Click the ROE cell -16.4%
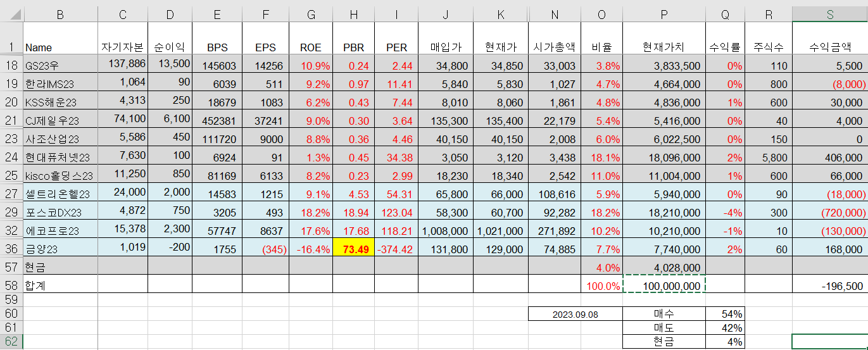 (x=310, y=248)
